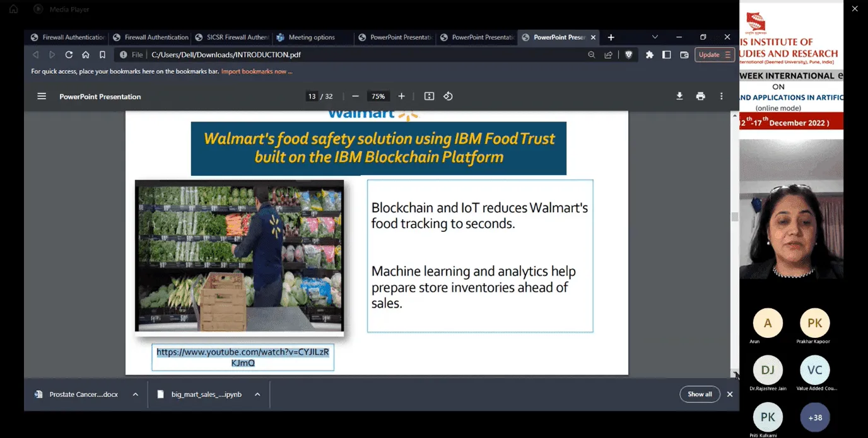Image resolution: width=868 pixels, height=438 pixels.
Task: Expand options for Prostate Cancer docx download
Action: tap(135, 395)
